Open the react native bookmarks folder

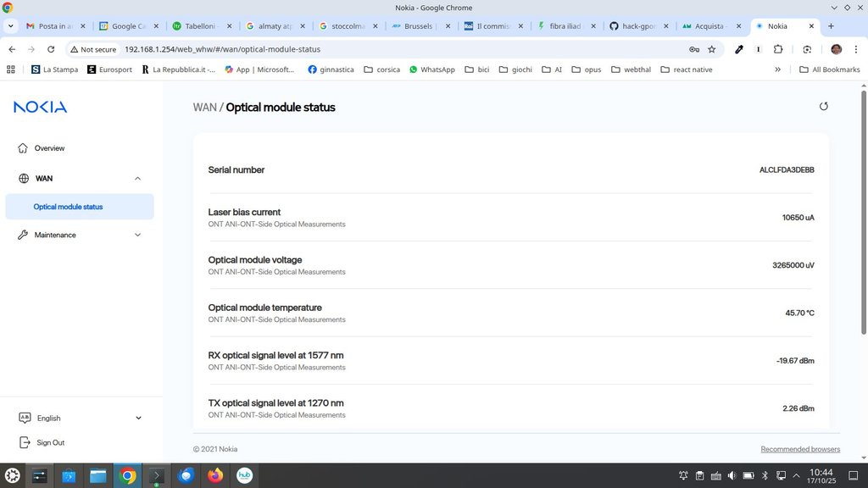click(x=687, y=69)
